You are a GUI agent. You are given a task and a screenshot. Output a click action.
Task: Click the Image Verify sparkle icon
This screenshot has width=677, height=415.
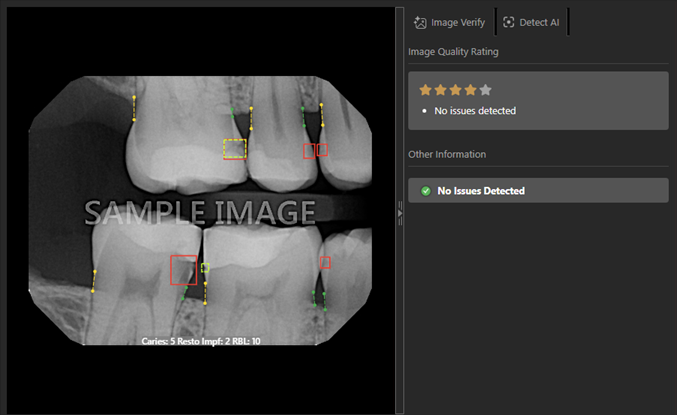pyautogui.click(x=420, y=22)
